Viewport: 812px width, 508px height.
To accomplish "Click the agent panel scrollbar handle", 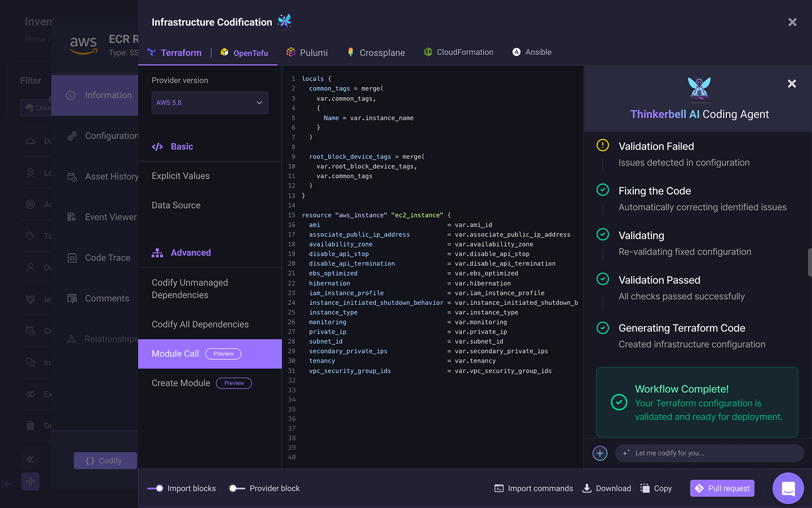I will click(x=810, y=262).
